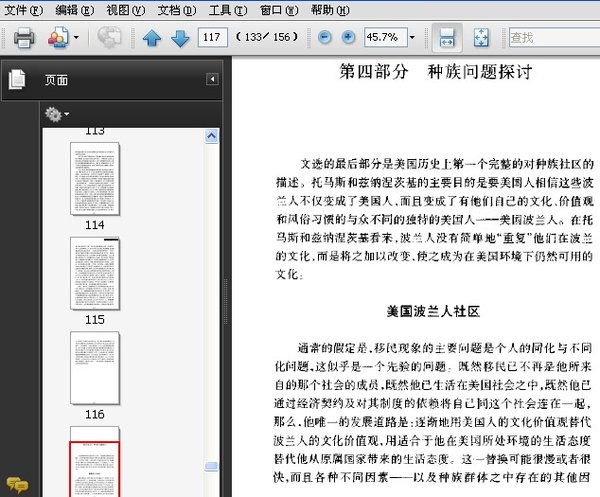Go to previous page with up arrow
The height and width of the screenshot is (497, 600).
[x=152, y=38]
